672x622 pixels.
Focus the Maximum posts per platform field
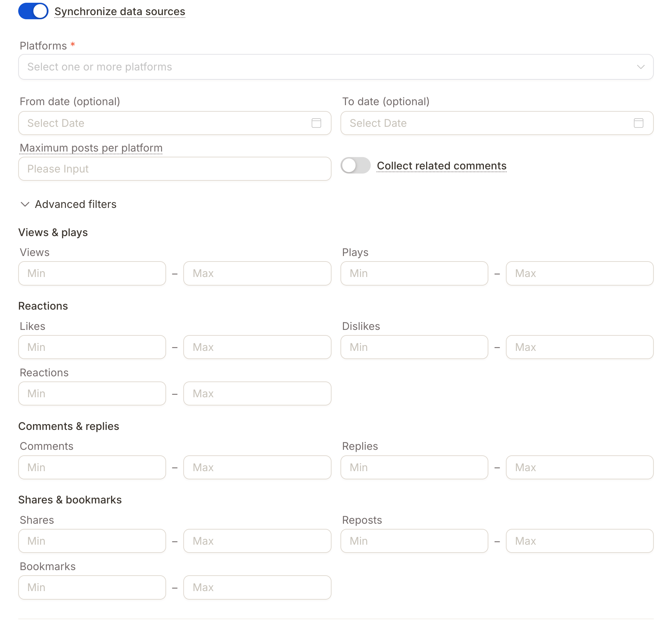175,169
